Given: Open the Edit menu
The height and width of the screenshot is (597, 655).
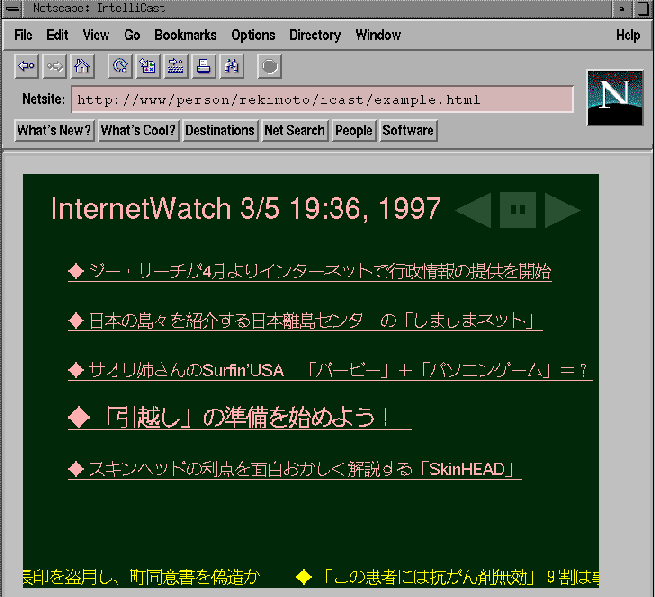Looking at the screenshot, I should tap(57, 35).
